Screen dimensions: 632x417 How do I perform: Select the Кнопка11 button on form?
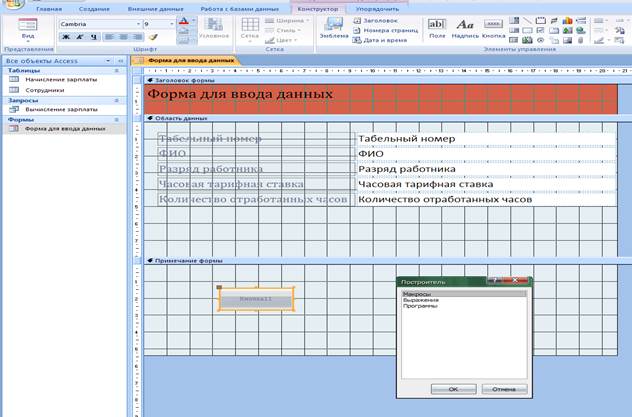(x=256, y=299)
